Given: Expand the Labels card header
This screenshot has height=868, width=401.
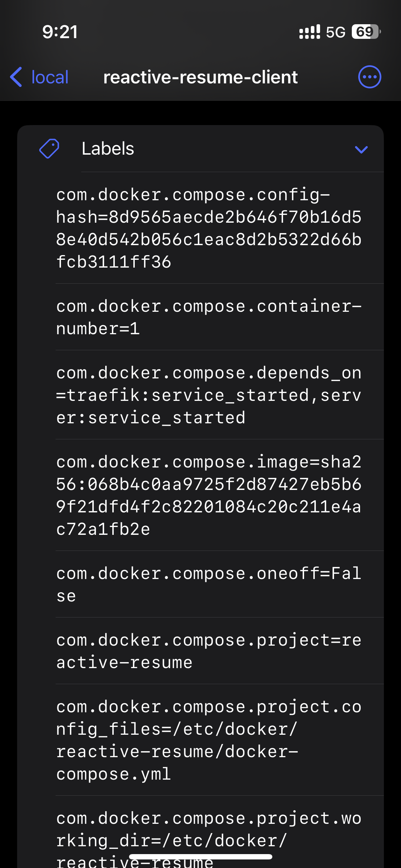Looking at the screenshot, I should pyautogui.click(x=200, y=149).
